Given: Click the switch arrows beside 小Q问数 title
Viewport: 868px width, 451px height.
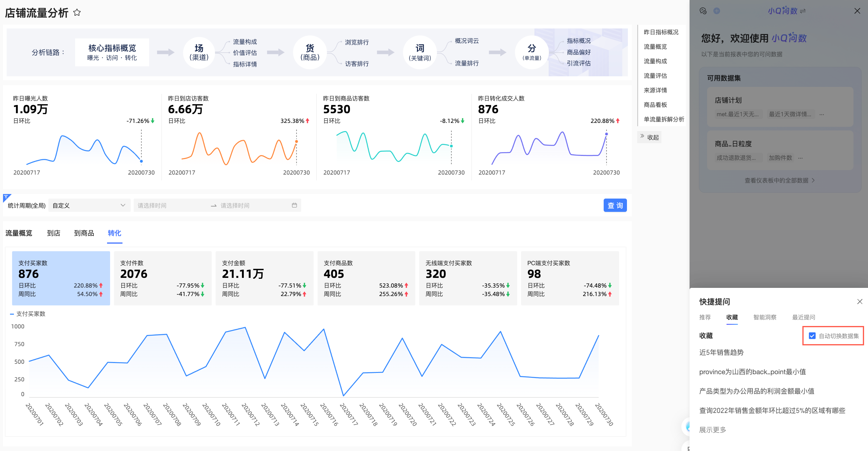Looking at the screenshot, I should coord(803,11).
